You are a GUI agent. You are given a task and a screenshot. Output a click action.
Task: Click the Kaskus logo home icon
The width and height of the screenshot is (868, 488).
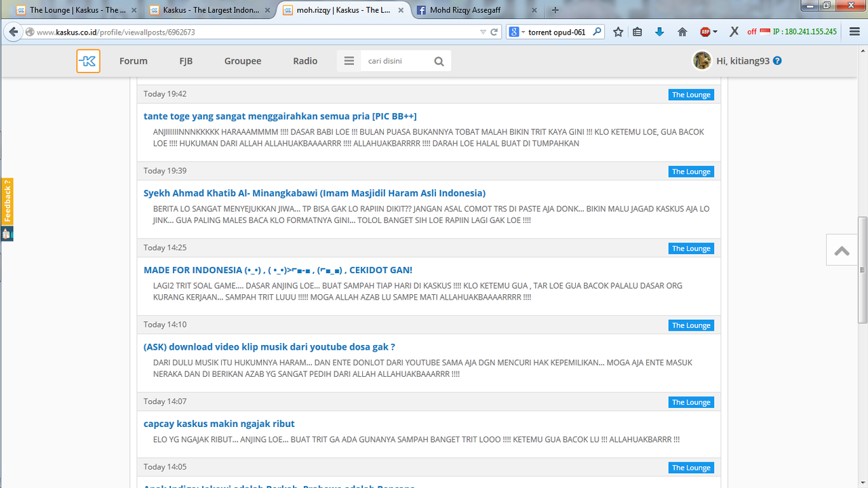pyautogui.click(x=88, y=61)
